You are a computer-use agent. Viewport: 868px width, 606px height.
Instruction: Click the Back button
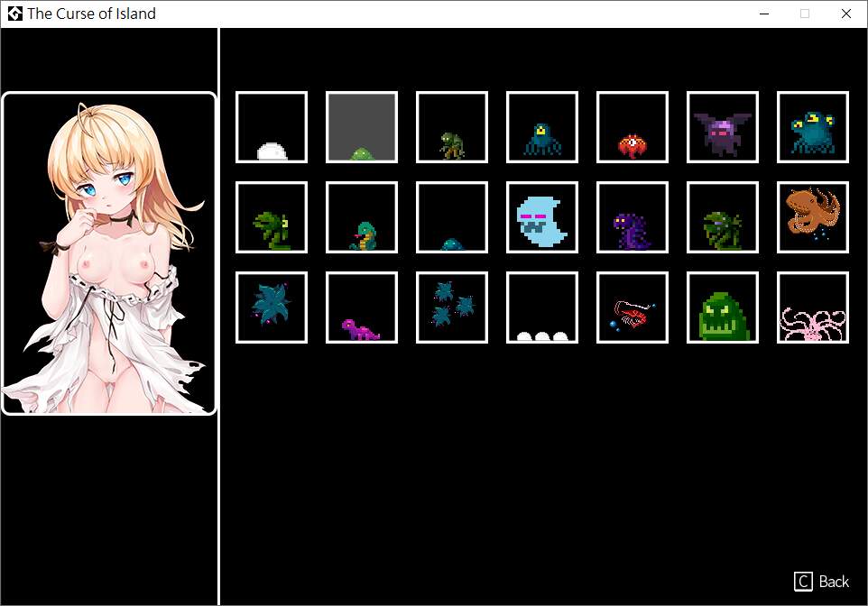(822, 582)
